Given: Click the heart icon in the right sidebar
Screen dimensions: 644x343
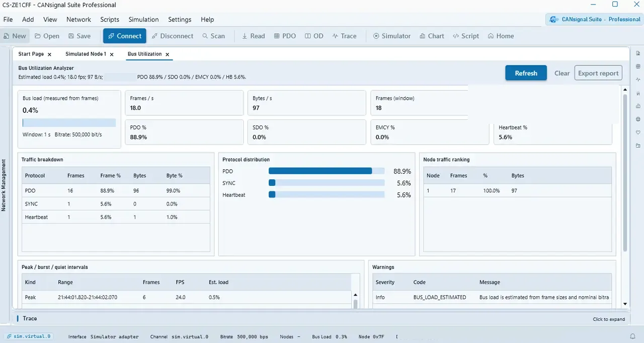Looking at the screenshot, I should click(638, 132).
